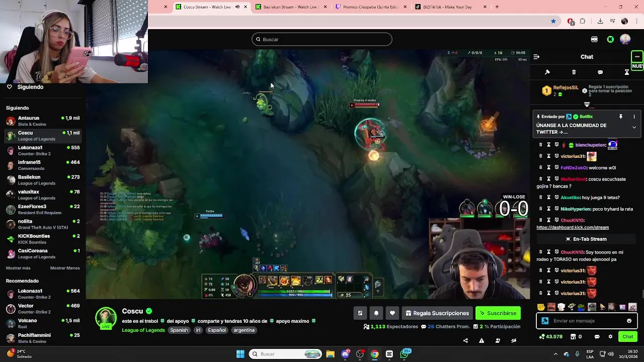644x362 pixels.
Task: Click the bookmark star in address bar
Action: [553, 21]
